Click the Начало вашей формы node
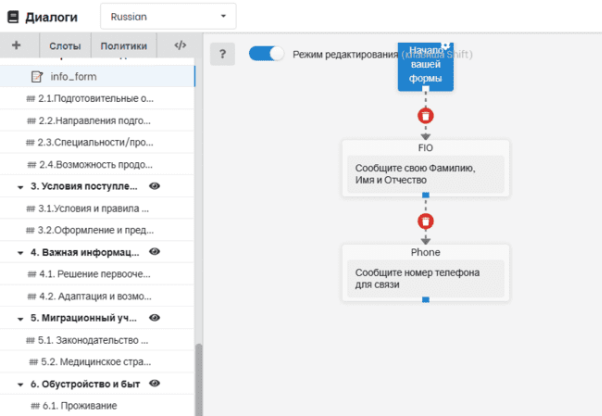The height and width of the screenshot is (416, 602). [425, 67]
